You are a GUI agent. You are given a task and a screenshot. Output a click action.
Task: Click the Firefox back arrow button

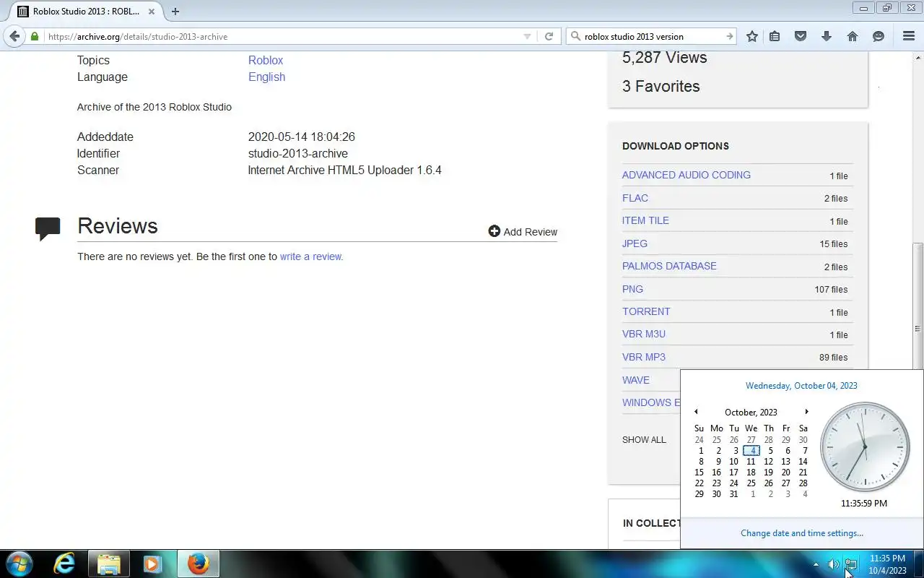[x=14, y=36]
